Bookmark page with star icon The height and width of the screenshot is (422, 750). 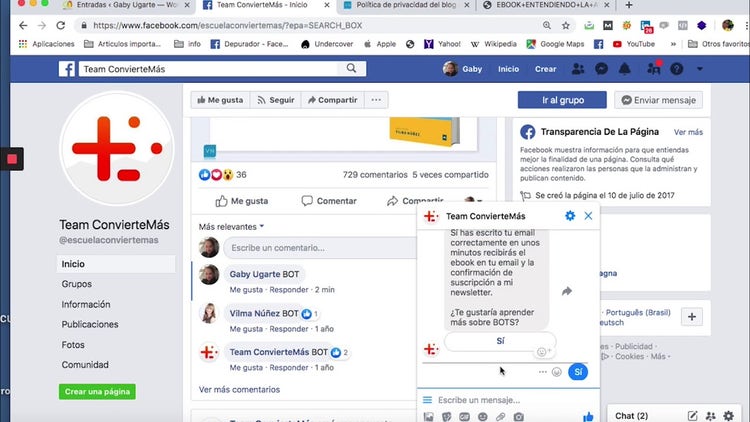(566, 25)
